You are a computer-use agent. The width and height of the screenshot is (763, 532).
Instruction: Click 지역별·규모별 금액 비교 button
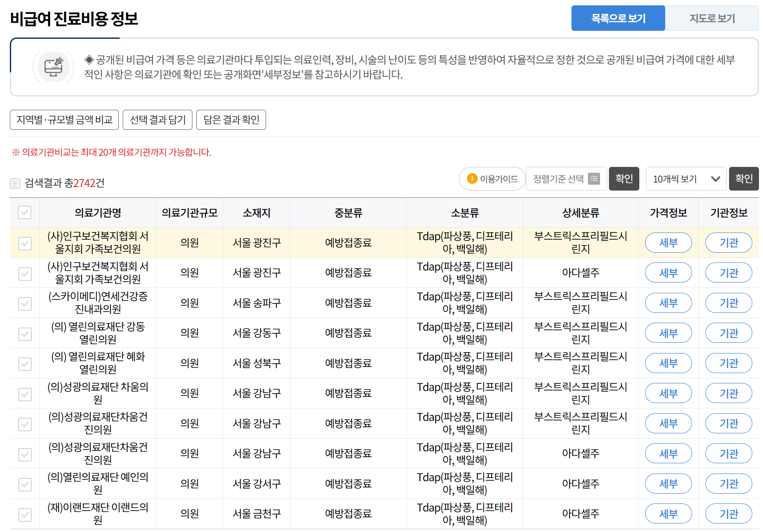(64, 120)
